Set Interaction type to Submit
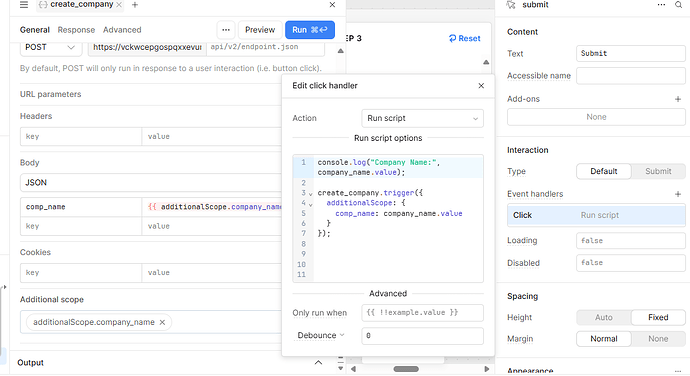The height and width of the screenshot is (376, 690). click(658, 171)
